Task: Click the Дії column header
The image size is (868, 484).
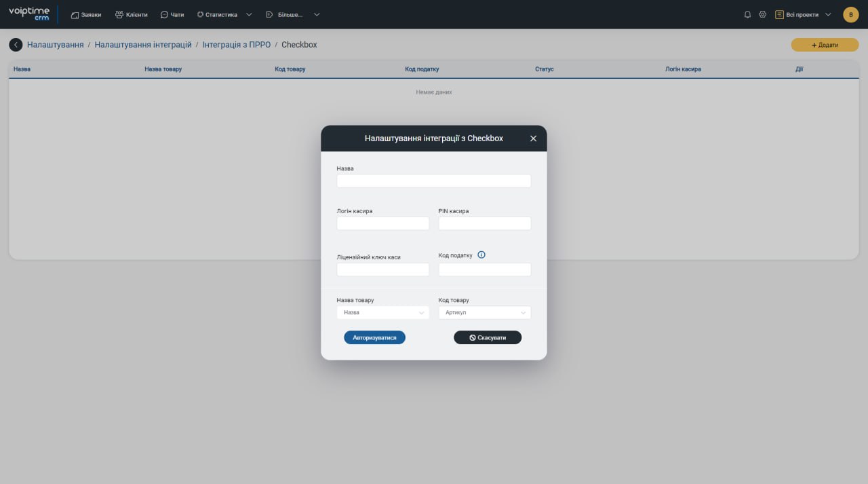Action: tap(800, 69)
